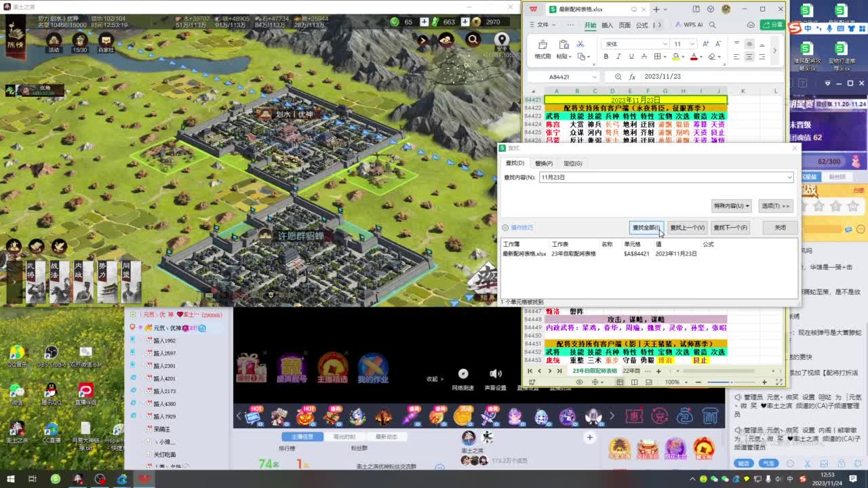Screen dimensions: 868x488
Task: Switch to the 开始 ribbon tab
Action: pyautogui.click(x=590, y=25)
